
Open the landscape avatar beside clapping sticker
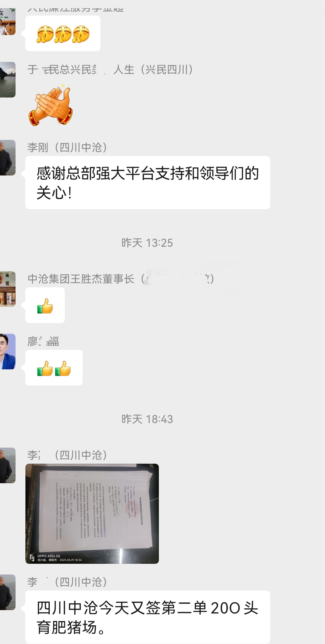point(8,80)
